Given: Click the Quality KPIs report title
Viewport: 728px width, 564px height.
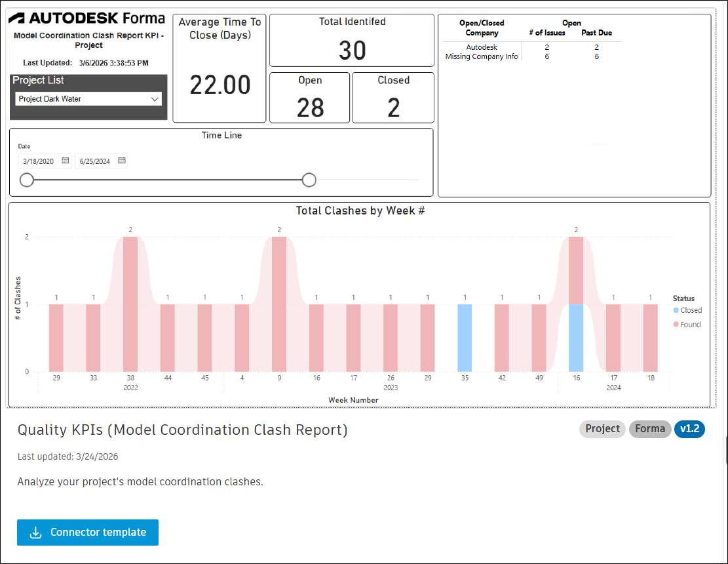Looking at the screenshot, I should [x=182, y=430].
